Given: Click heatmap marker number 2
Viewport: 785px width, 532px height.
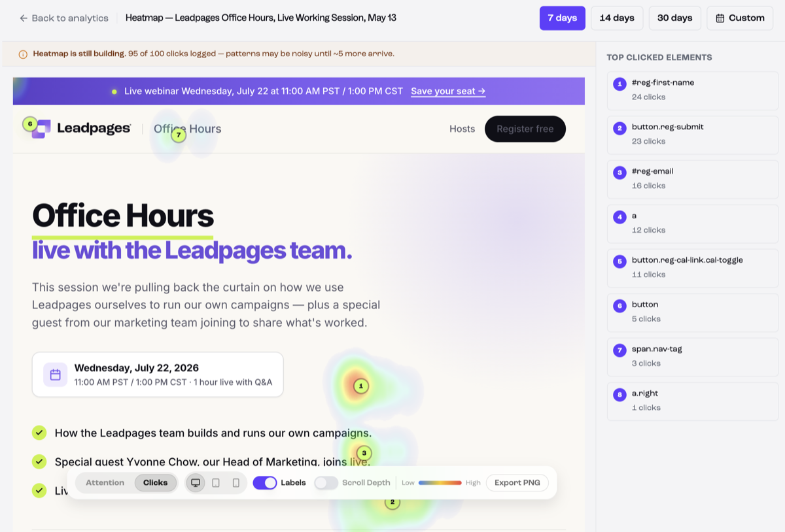Looking at the screenshot, I should [392, 503].
